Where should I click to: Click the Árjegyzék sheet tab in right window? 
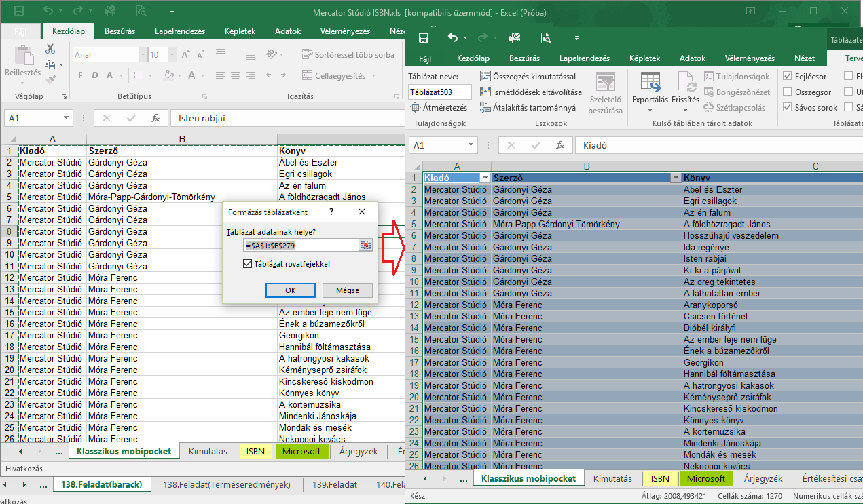click(763, 478)
